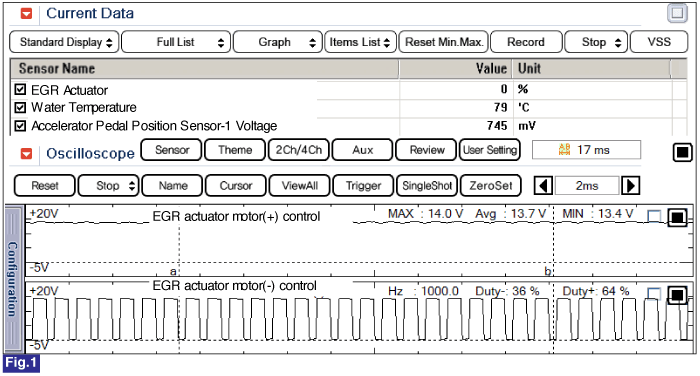Maximize the Current Data panel

(x=677, y=13)
